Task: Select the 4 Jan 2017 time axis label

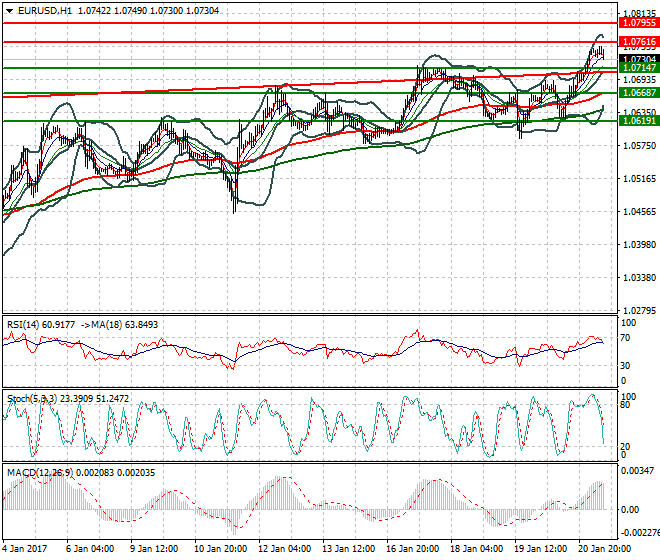Action: pyautogui.click(x=25, y=549)
